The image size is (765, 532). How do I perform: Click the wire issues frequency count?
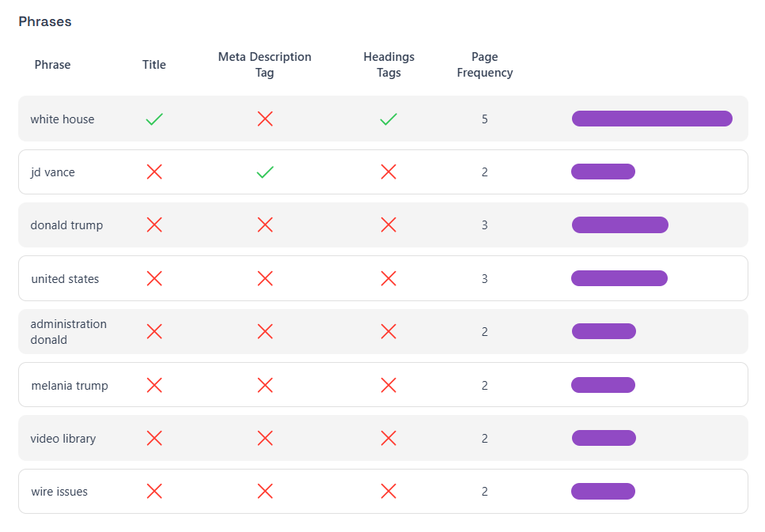485,491
